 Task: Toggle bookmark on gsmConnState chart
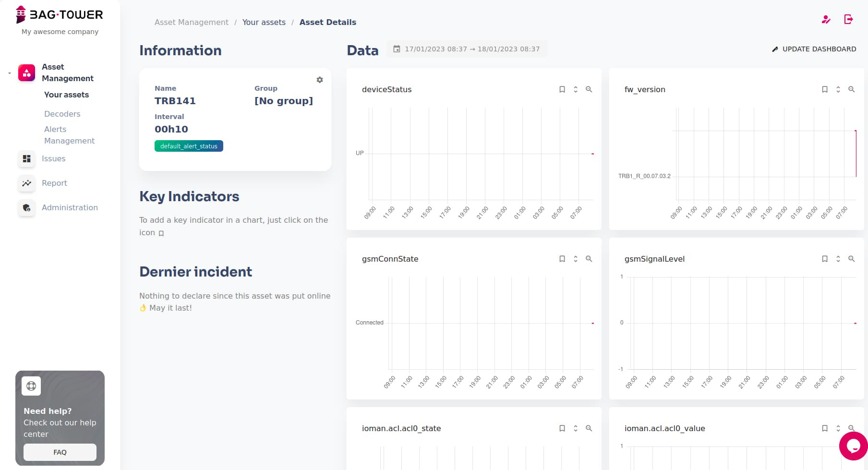click(x=562, y=259)
